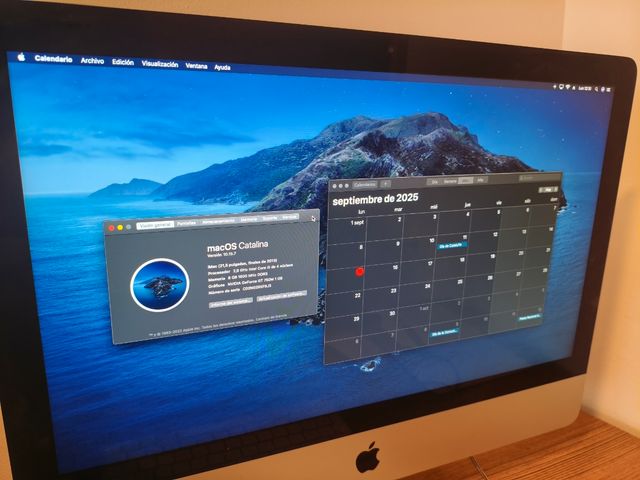Click the macOS Catalina title text
This screenshot has width=640, height=480.
click(238, 246)
